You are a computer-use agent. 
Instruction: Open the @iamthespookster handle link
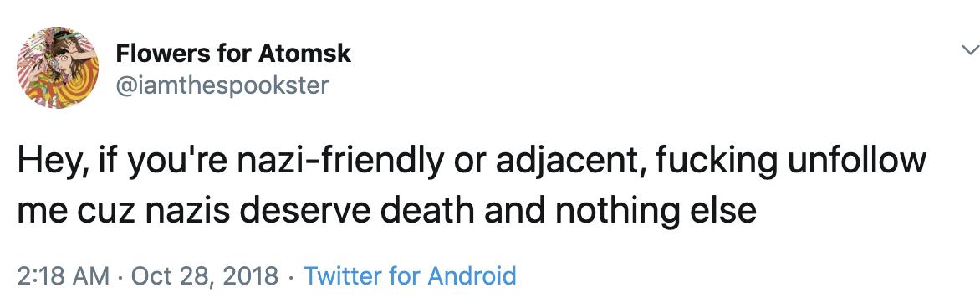[x=222, y=85]
